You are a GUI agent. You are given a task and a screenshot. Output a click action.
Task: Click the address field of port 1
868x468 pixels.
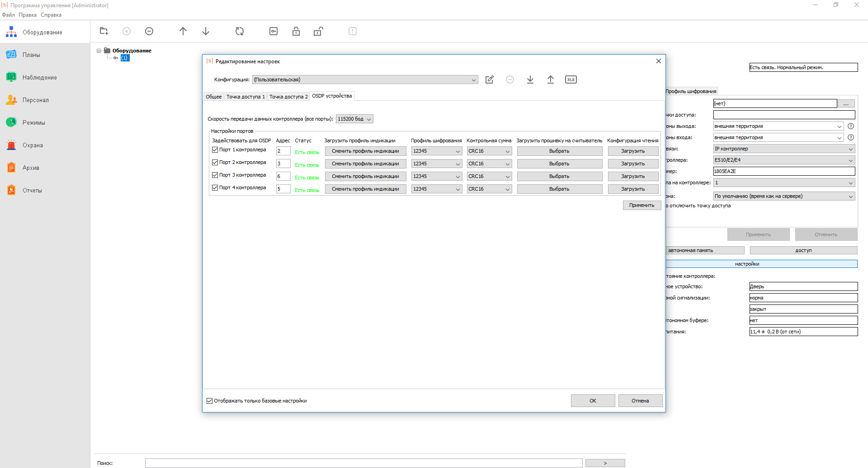(x=283, y=151)
